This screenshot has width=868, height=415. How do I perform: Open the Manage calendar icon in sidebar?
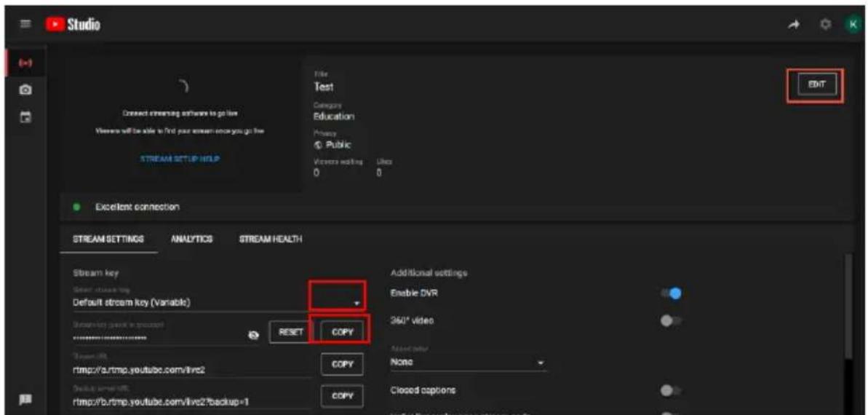click(x=25, y=116)
